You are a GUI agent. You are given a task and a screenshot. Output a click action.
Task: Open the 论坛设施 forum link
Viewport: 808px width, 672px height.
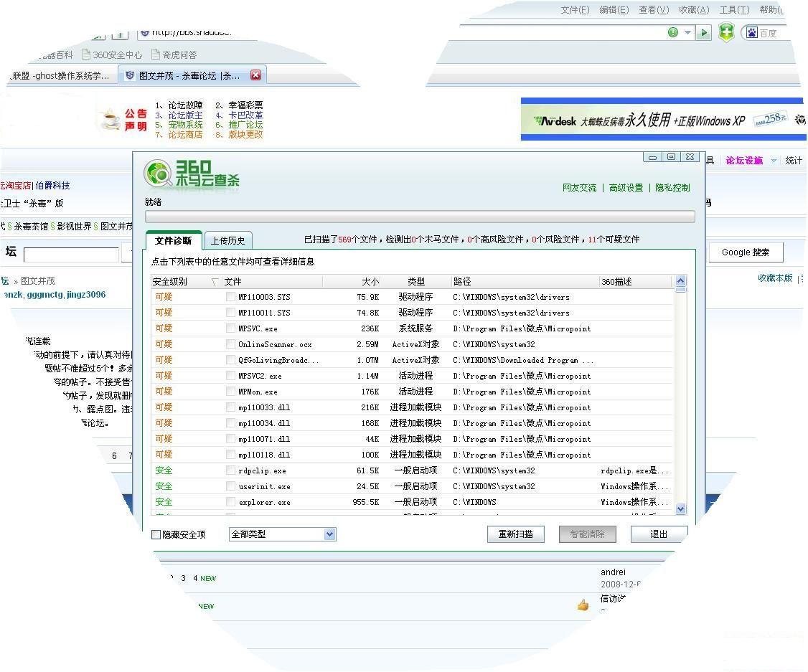[744, 161]
